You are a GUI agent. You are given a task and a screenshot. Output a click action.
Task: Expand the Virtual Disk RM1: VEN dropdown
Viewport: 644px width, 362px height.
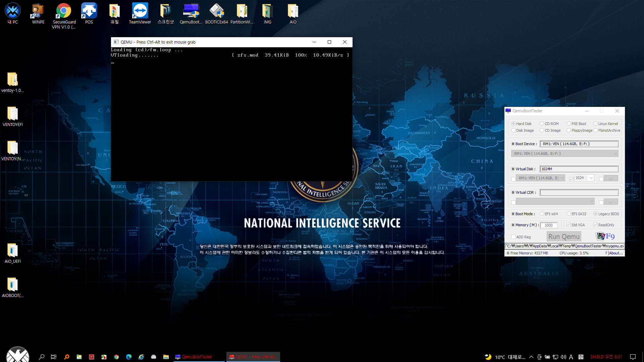tap(541, 178)
